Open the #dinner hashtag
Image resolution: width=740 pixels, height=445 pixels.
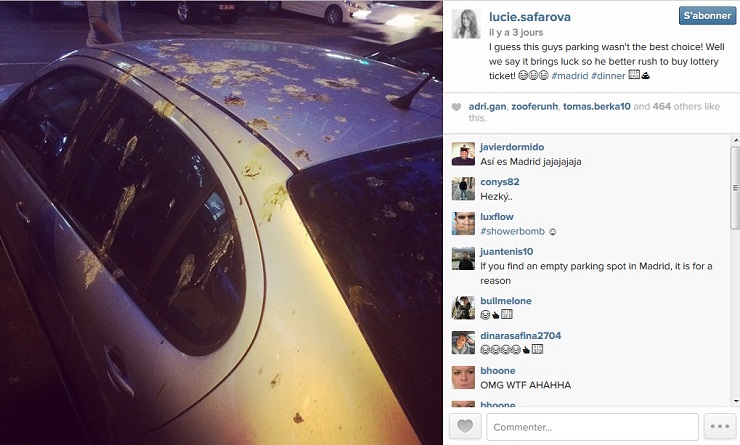tap(608, 76)
